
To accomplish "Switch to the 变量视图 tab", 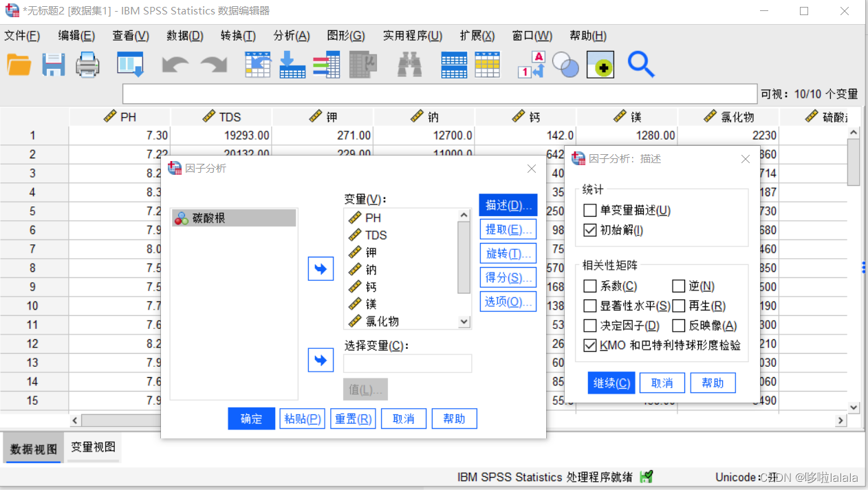I will 93,447.
